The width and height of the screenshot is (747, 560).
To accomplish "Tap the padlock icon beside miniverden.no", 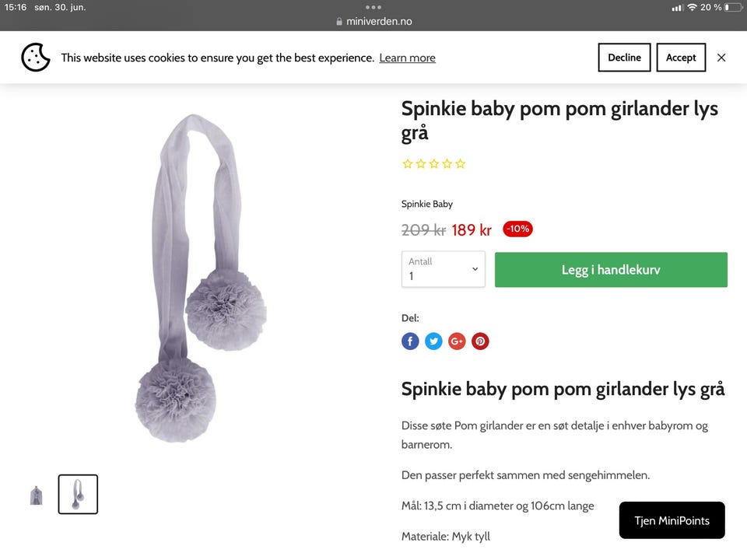I will (x=339, y=22).
